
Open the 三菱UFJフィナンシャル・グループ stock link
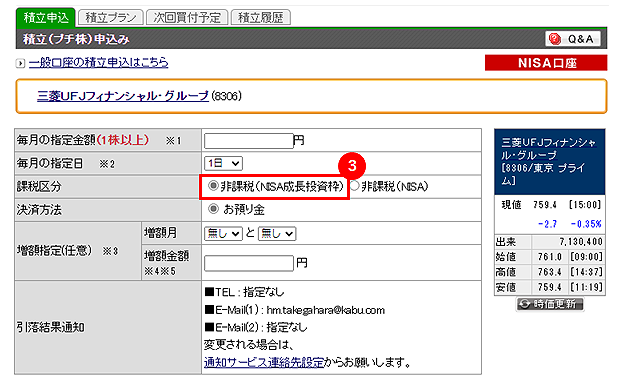(x=123, y=96)
